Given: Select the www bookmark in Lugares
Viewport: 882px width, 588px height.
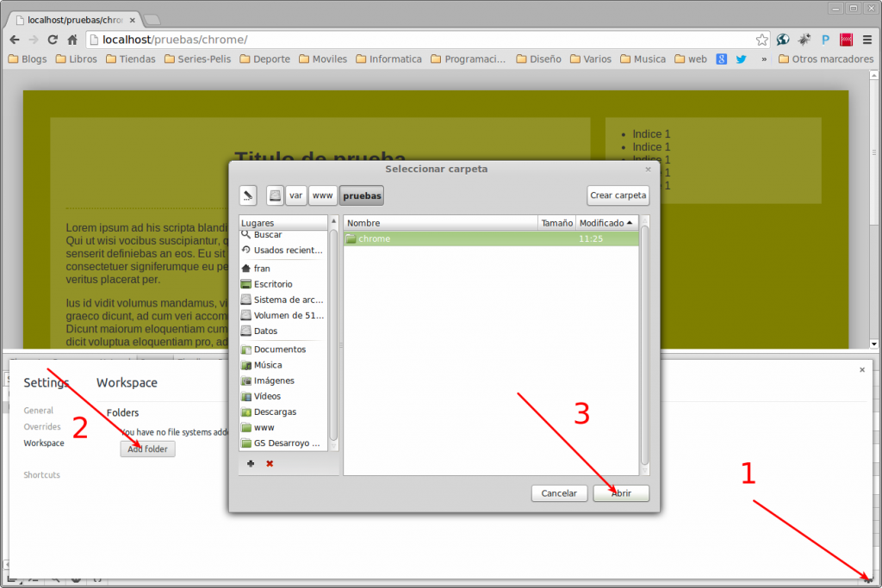Looking at the screenshot, I should 283,428.
